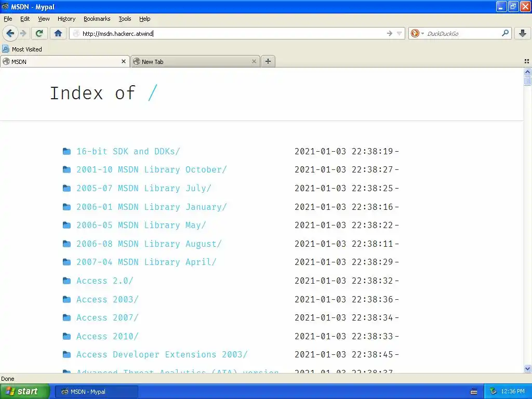The image size is (532, 399).
Task: Open 2006-01 MSDN Library January folder
Action: pyautogui.click(x=151, y=207)
